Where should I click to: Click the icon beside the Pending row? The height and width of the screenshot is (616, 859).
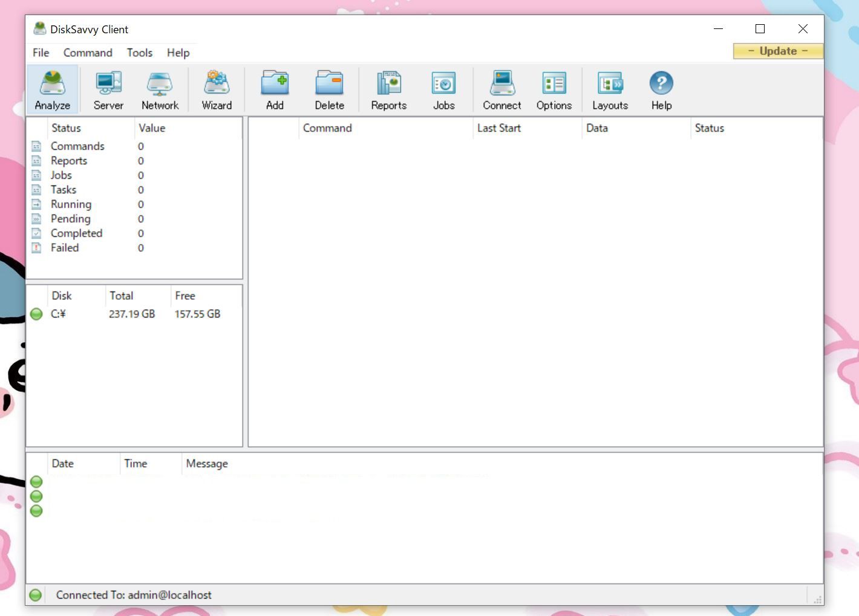36,219
